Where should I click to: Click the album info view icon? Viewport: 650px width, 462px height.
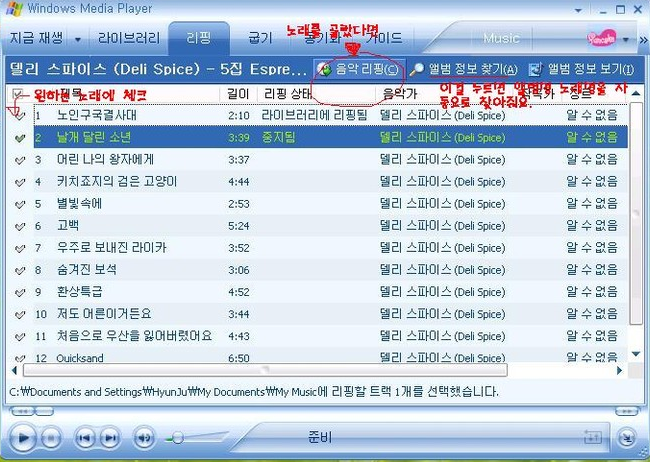point(536,70)
